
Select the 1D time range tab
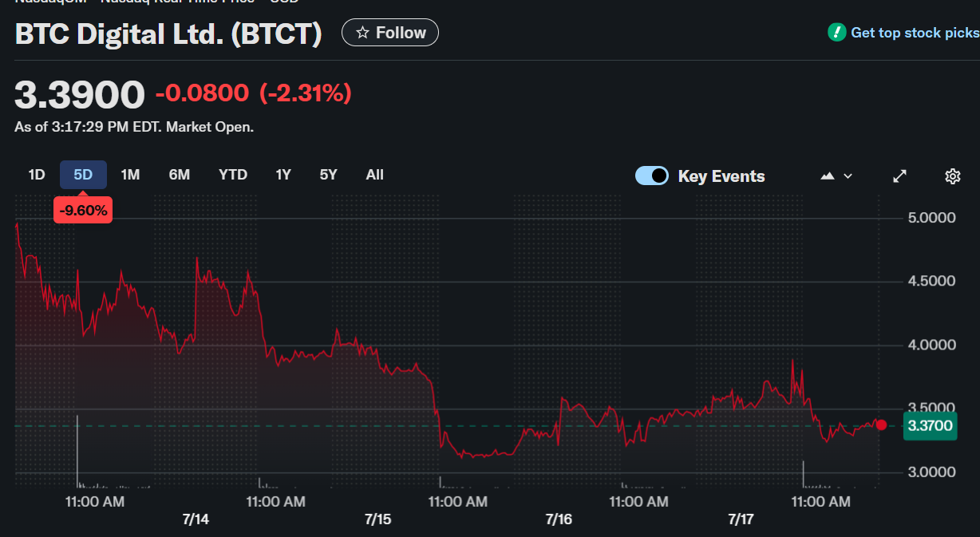[x=37, y=175]
